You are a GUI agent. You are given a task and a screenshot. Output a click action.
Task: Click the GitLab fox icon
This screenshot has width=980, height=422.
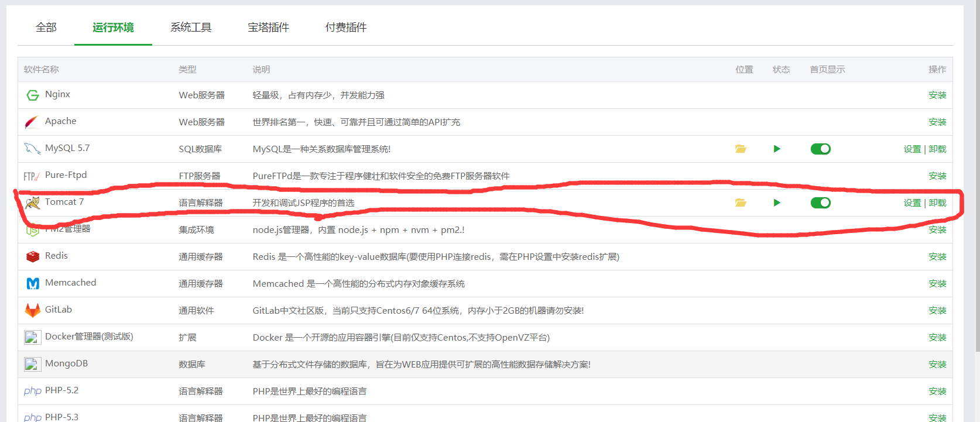(x=33, y=310)
